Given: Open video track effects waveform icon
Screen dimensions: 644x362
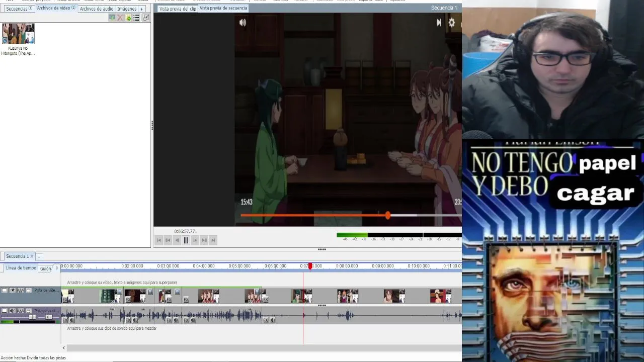Looking at the screenshot, I should tap(21, 290).
